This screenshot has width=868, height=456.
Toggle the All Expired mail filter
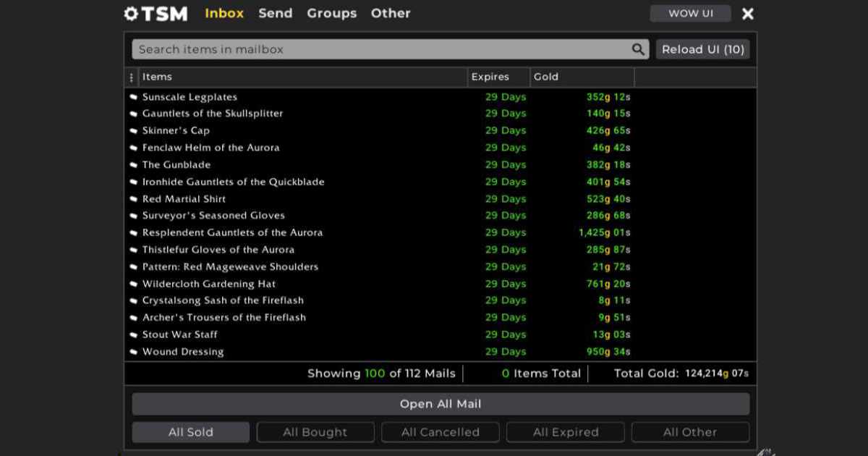pos(566,431)
